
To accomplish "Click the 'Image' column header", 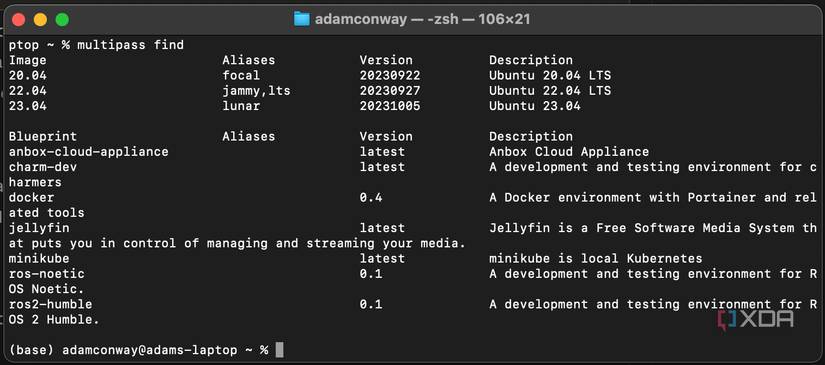I will pos(28,60).
